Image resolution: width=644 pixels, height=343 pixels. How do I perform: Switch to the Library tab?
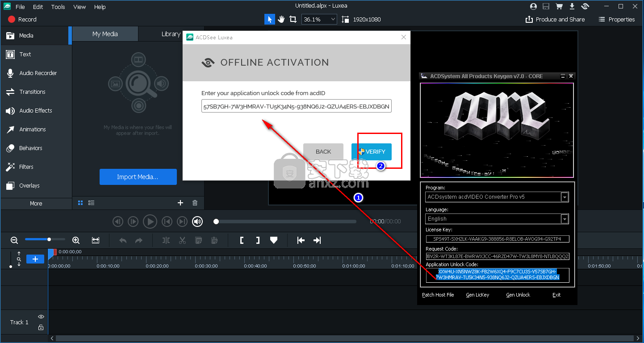tap(171, 34)
